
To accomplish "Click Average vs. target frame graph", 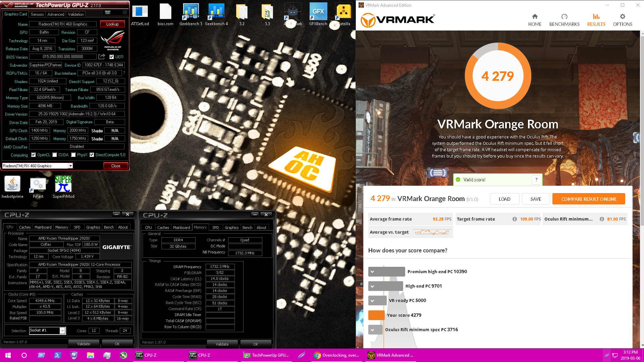I will (x=432, y=232).
